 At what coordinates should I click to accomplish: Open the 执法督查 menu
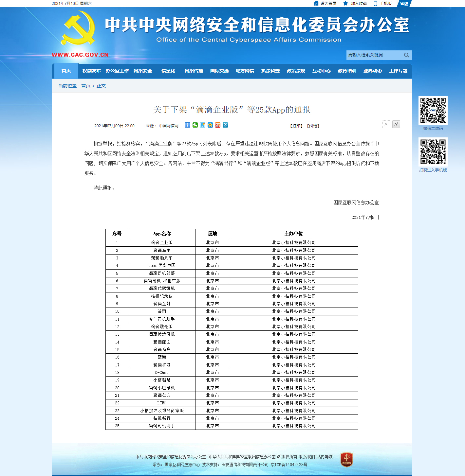click(x=270, y=71)
